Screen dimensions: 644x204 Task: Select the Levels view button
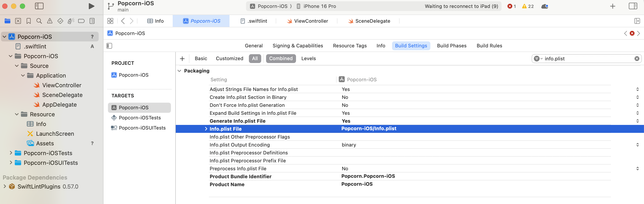click(308, 59)
